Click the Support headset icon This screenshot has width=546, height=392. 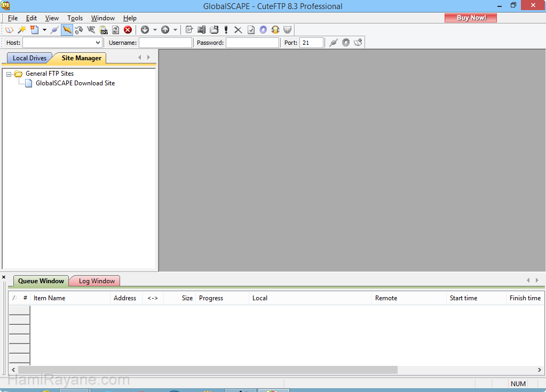click(275, 30)
